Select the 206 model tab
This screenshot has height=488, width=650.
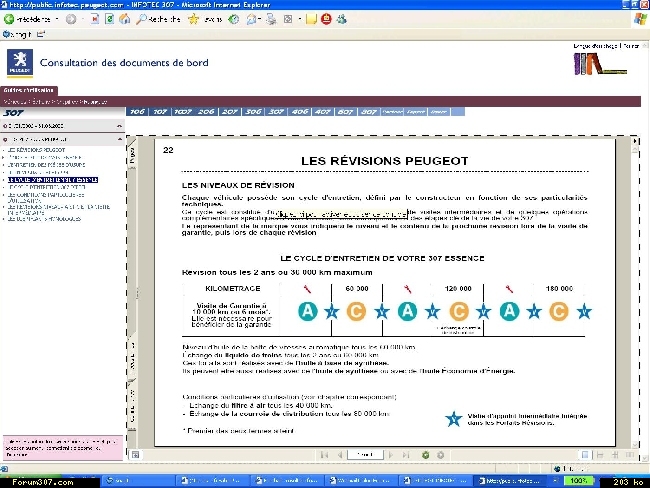click(206, 112)
